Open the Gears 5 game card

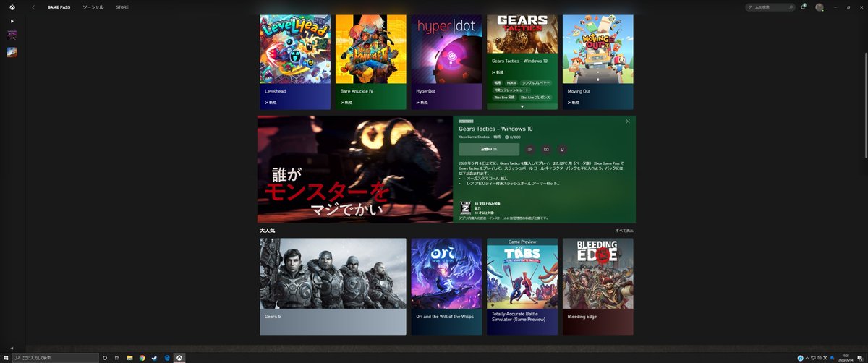[x=333, y=286]
